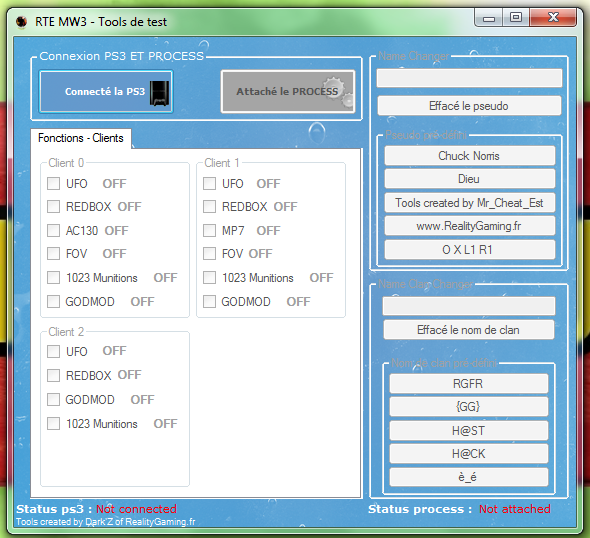Click Effacé le pseudo button
This screenshot has height=538, width=590.
[469, 106]
